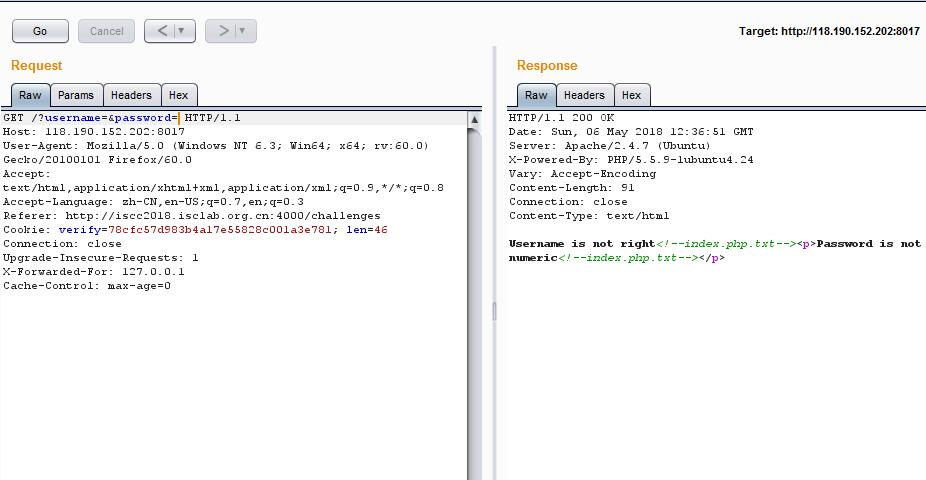This screenshot has width=926, height=480.
Task: Switch to the Request Headers tab
Action: click(131, 95)
